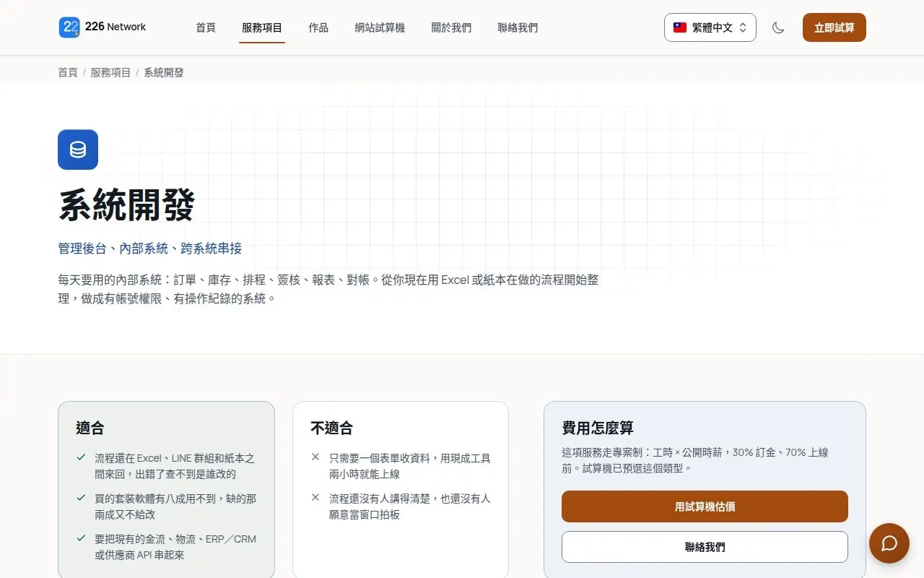
Task: Click the paragraph starting 每天要用的內部系統
Action: pos(328,288)
